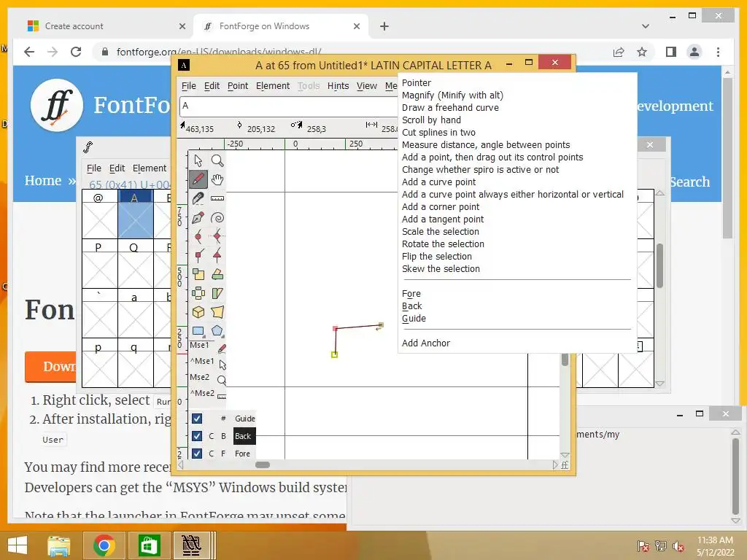Open the Edit menu in glyph window
Screen dimensions: 747x560
point(212,86)
